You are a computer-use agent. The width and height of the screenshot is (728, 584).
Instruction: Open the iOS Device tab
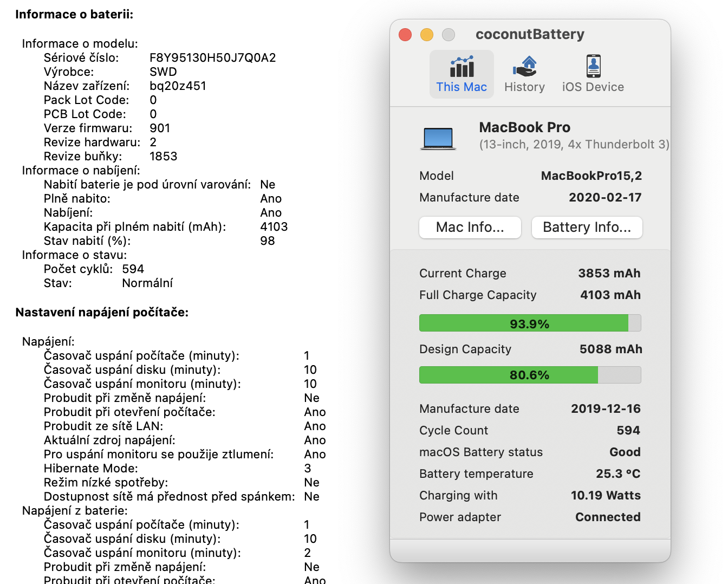coord(593,74)
